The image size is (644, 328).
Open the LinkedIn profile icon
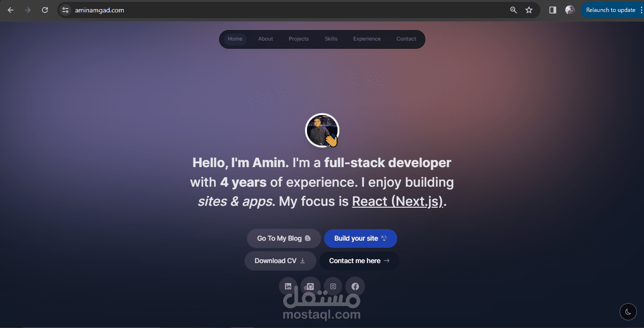click(288, 286)
